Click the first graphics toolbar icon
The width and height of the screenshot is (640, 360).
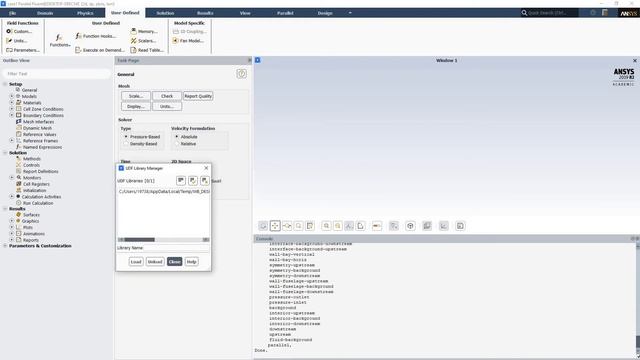click(x=263, y=226)
